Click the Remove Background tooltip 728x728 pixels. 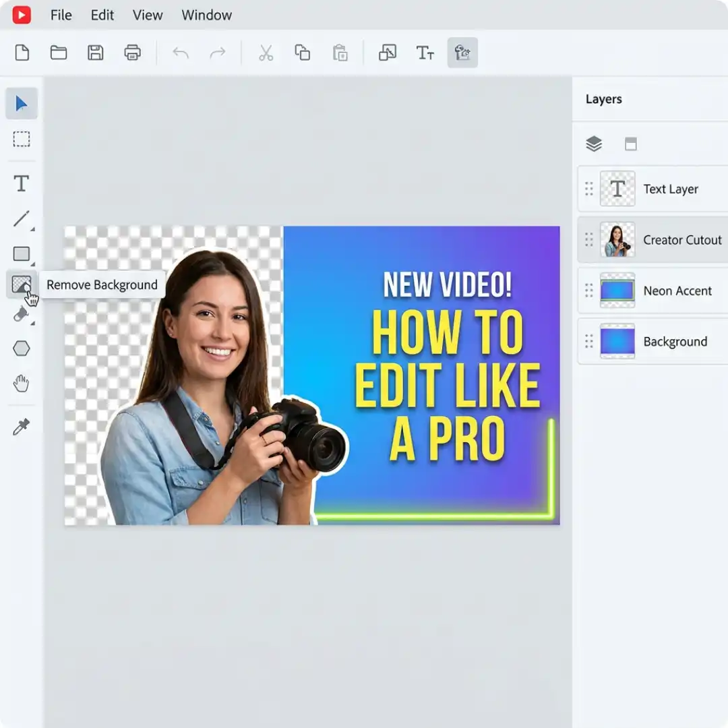102,284
